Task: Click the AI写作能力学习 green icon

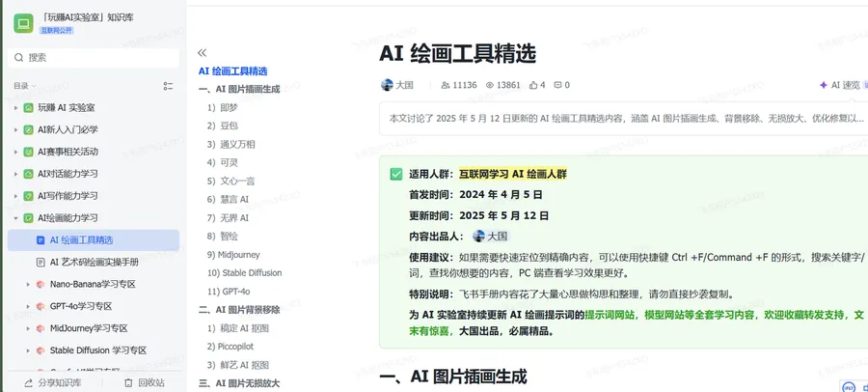Action: (x=28, y=196)
